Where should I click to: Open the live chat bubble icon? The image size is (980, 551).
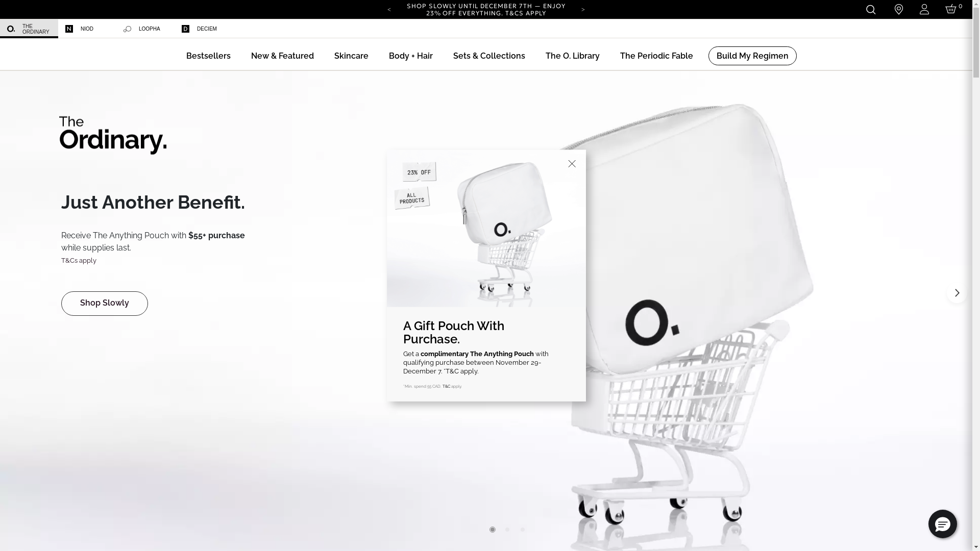(x=942, y=524)
